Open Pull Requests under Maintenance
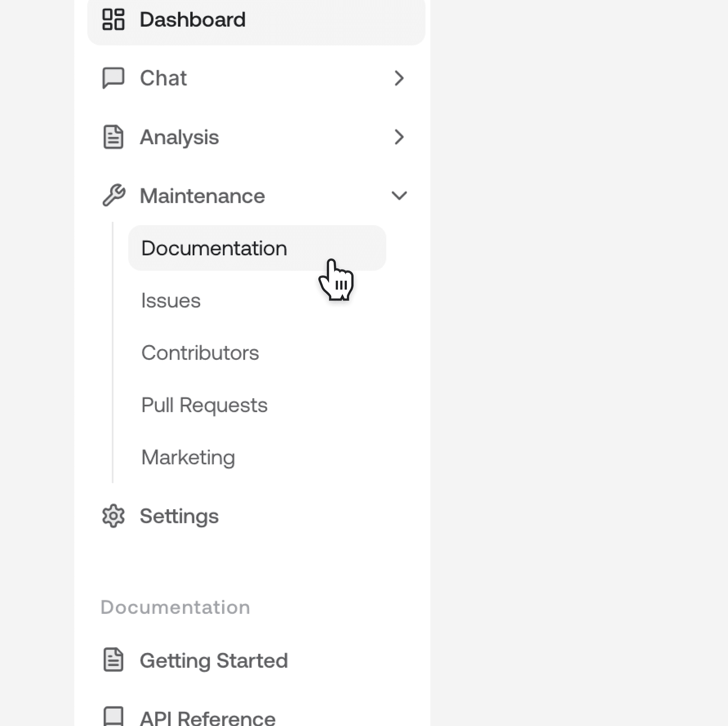 (x=204, y=405)
